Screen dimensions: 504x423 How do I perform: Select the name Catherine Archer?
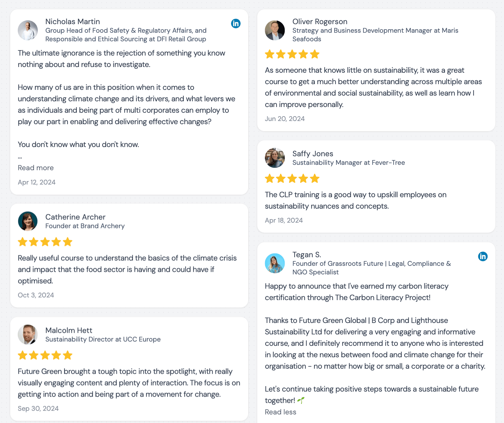click(x=75, y=217)
